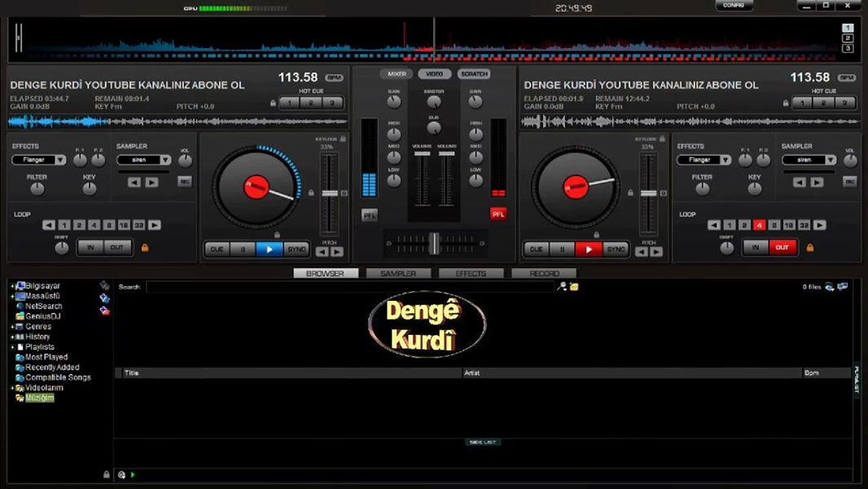Expand the Bilgisayar tree node

[x=12, y=286]
